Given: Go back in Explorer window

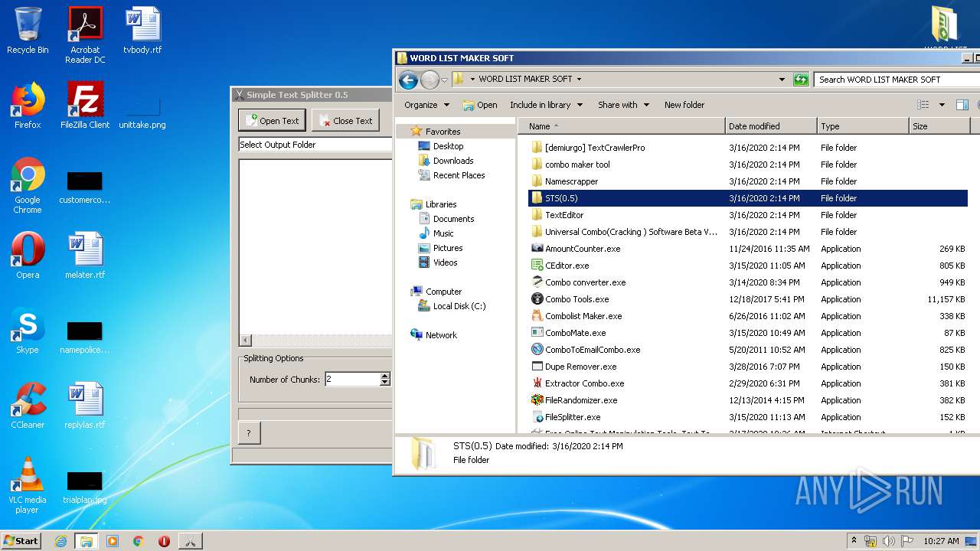Looking at the screenshot, I should 408,80.
